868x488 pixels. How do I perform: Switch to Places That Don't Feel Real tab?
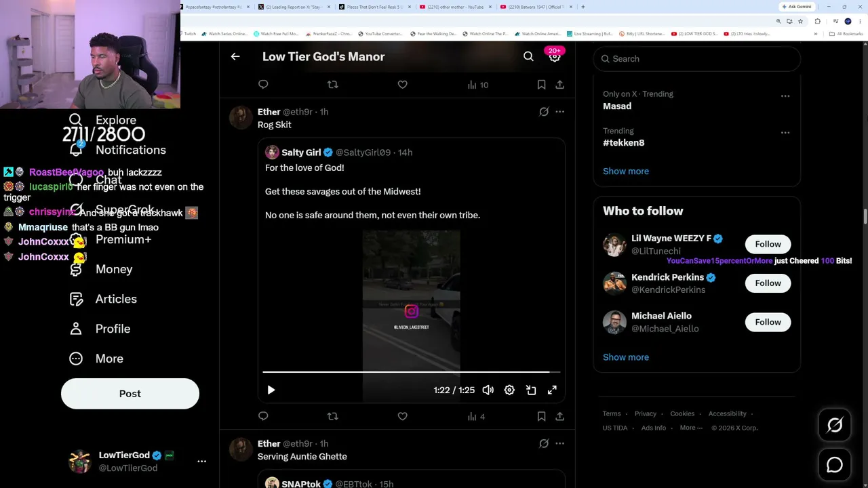(374, 7)
